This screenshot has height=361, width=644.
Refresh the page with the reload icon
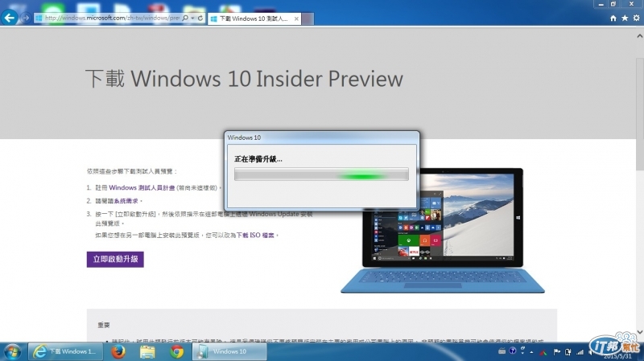pyautogui.click(x=200, y=18)
